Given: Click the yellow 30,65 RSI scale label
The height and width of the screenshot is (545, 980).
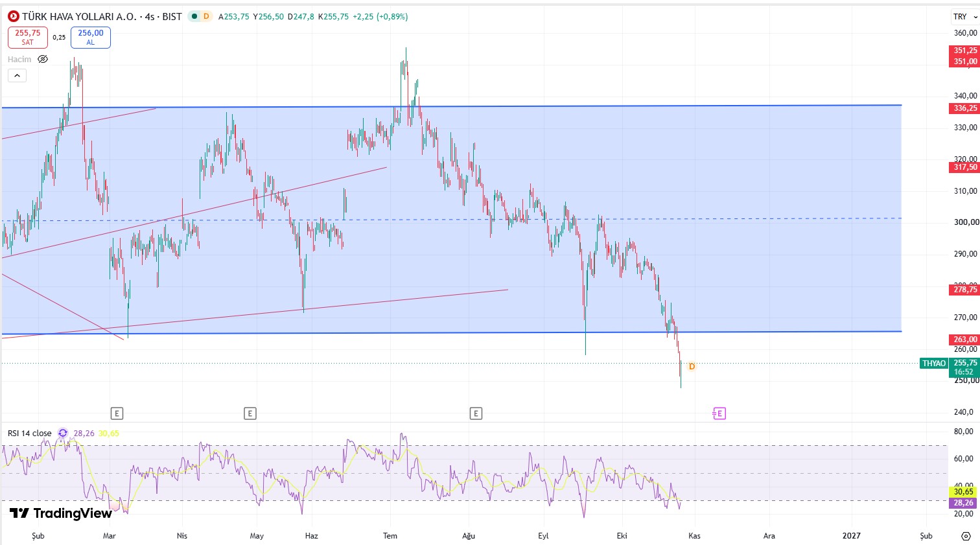Looking at the screenshot, I should coord(964,492).
